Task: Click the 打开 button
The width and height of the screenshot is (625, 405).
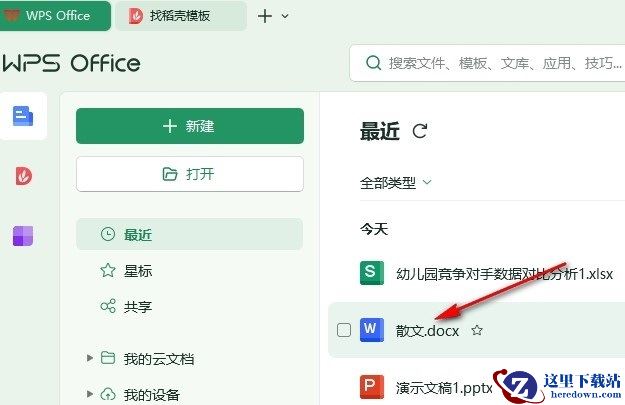Action: coord(190,174)
